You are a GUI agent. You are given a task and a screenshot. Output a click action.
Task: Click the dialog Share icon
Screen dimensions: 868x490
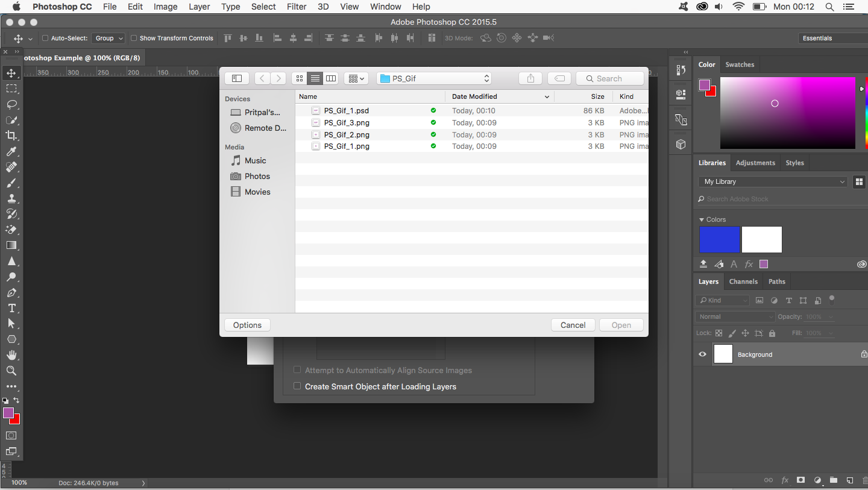530,78
